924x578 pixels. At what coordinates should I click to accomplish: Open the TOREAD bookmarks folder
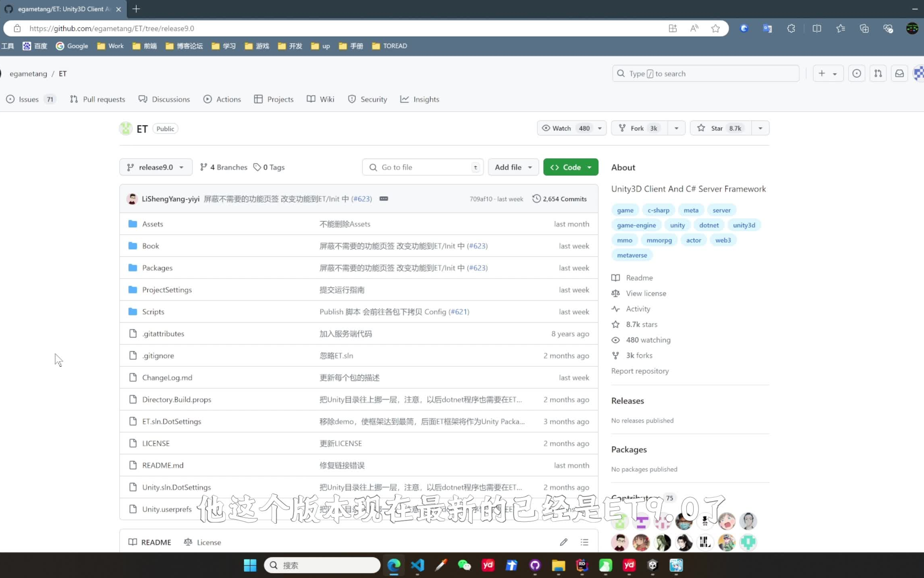[389, 46]
